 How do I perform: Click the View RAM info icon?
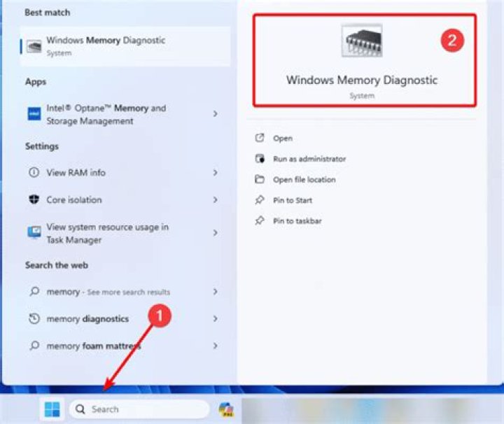tap(34, 173)
